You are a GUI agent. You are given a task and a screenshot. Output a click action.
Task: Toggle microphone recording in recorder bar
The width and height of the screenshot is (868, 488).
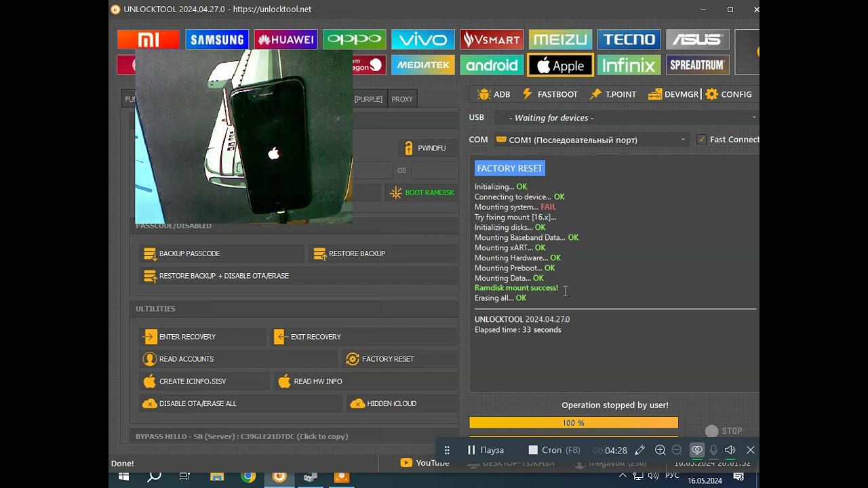713,450
